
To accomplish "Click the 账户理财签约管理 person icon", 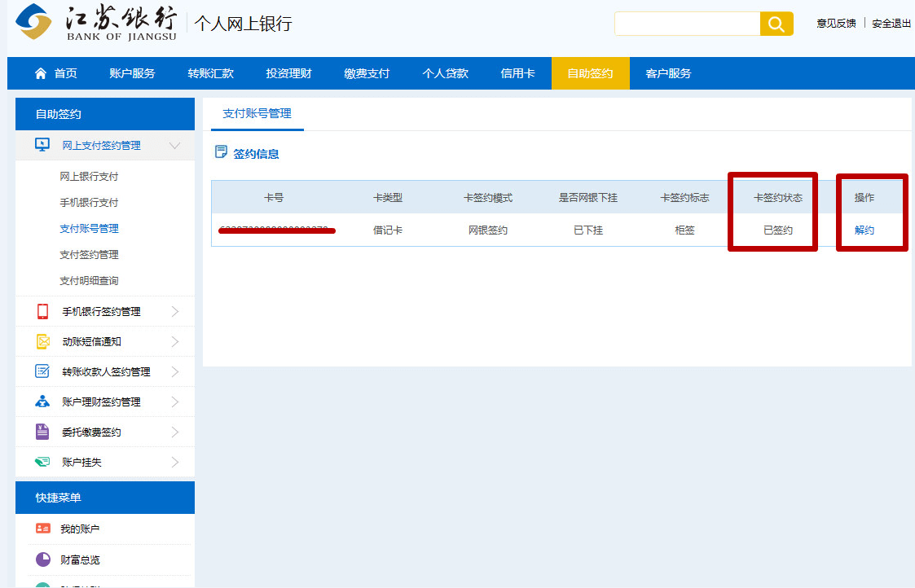I will (x=42, y=402).
